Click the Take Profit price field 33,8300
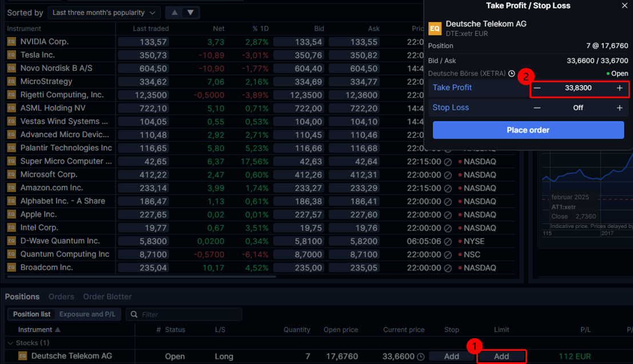Viewport: 633px width, 364px height. tap(578, 88)
